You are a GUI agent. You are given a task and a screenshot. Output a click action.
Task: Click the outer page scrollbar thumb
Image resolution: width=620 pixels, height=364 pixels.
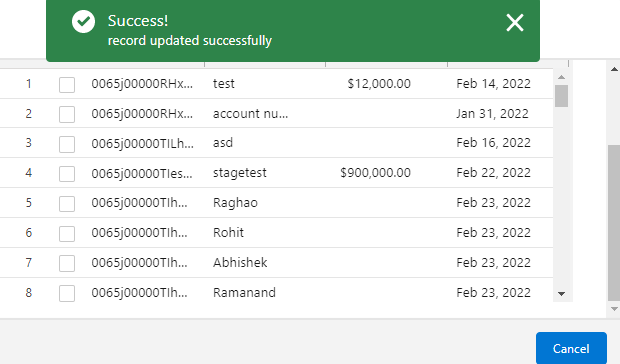pyautogui.click(x=614, y=223)
